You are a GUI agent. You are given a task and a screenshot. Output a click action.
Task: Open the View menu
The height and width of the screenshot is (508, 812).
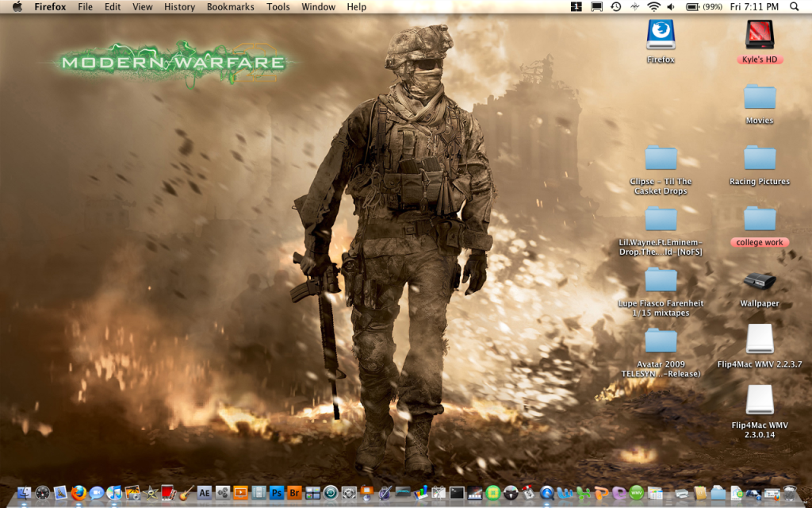[143, 6]
